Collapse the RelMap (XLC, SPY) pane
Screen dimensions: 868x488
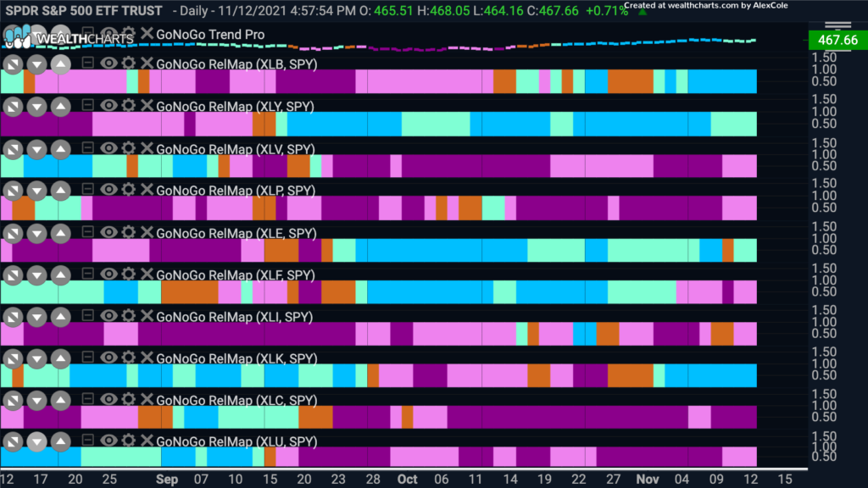tap(87, 398)
